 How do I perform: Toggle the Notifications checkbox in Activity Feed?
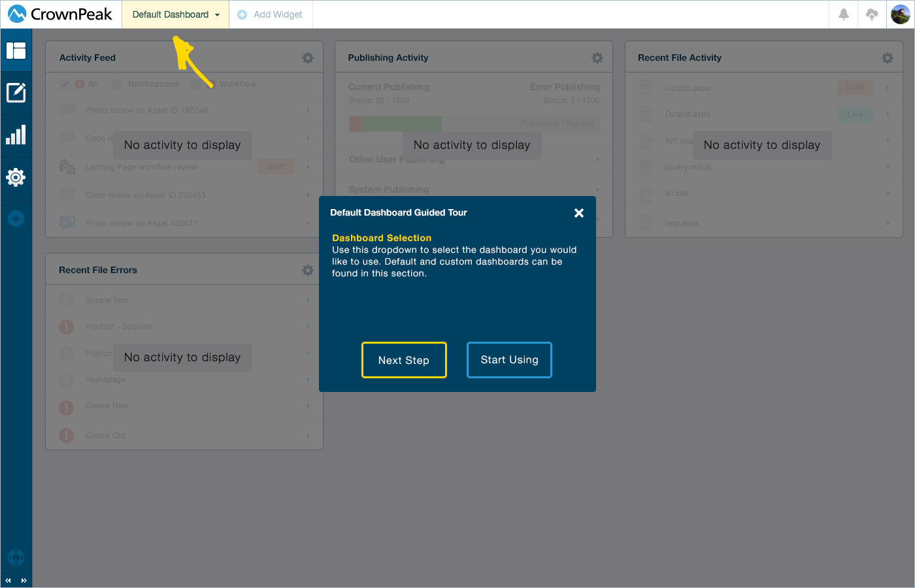point(116,84)
